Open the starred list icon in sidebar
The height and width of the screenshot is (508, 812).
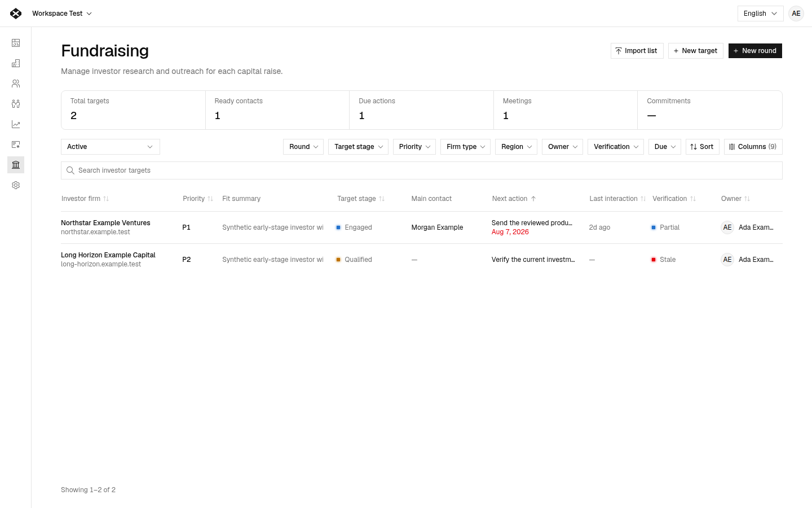click(x=16, y=144)
